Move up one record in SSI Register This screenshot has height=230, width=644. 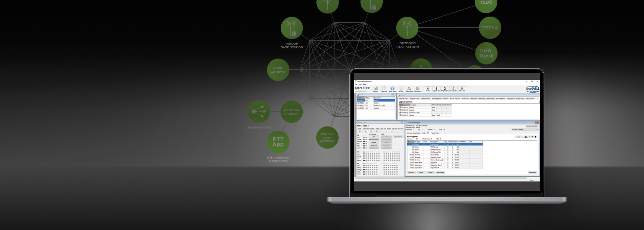point(529,137)
